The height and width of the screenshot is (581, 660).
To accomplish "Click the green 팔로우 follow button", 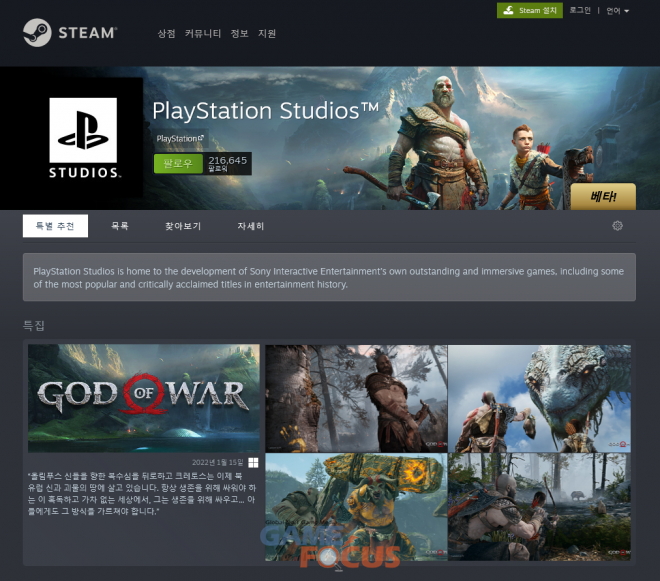I will [178, 163].
